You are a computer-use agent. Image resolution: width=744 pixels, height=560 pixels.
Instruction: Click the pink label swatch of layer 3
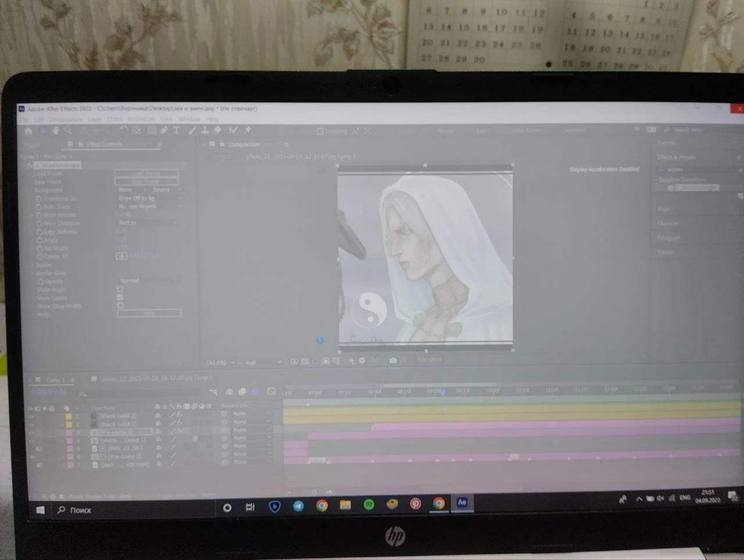click(x=69, y=433)
